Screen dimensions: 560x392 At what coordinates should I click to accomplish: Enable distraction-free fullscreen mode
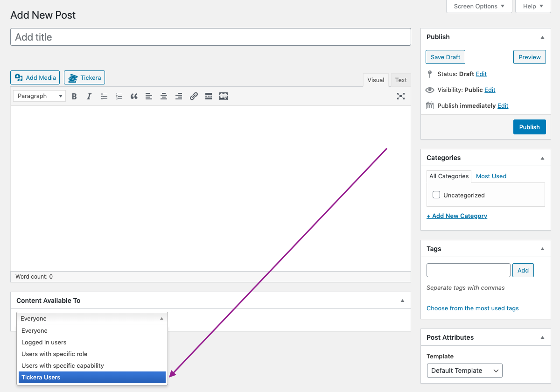point(400,96)
